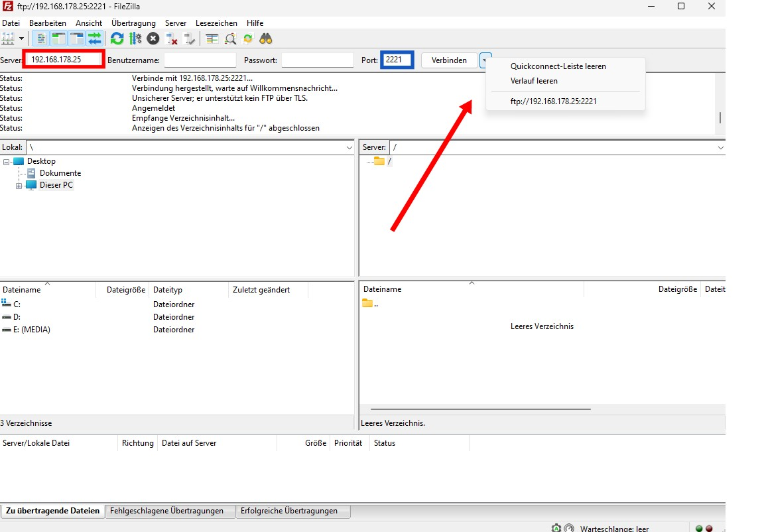Toggle the transfer queue display
The width and height of the screenshot is (764, 532).
click(94, 38)
